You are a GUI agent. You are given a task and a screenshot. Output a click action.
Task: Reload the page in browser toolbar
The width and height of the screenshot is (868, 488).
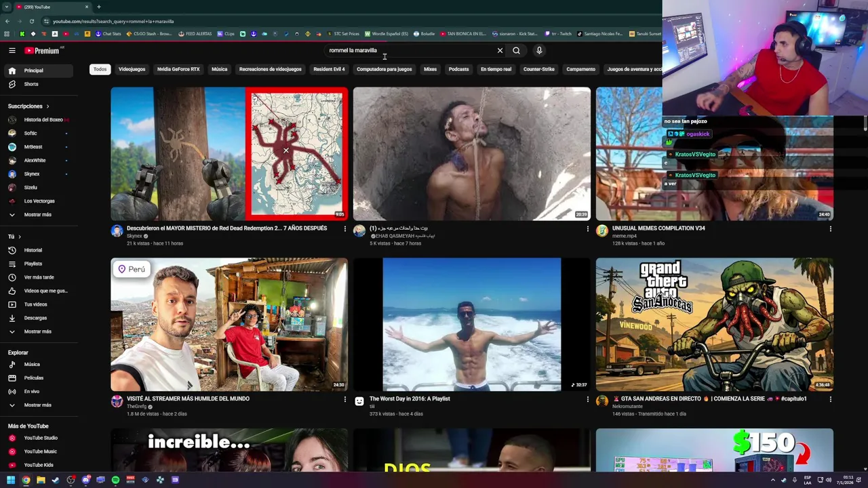pos(31,21)
